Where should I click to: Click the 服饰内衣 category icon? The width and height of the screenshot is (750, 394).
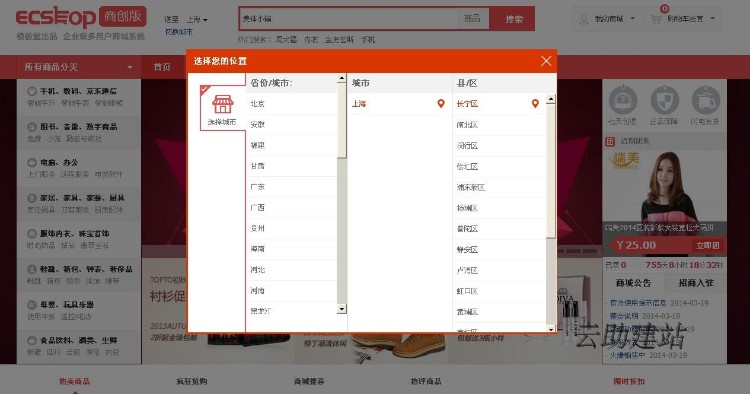click(x=32, y=234)
